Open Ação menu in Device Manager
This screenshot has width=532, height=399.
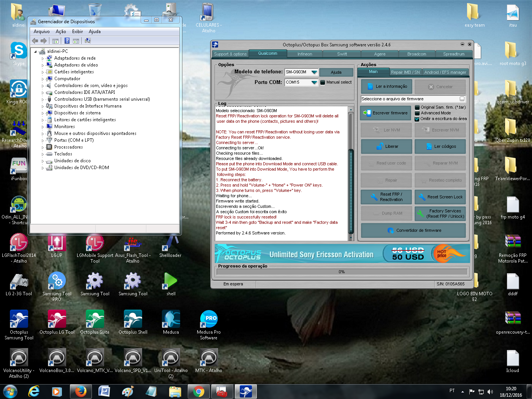pyautogui.click(x=61, y=32)
